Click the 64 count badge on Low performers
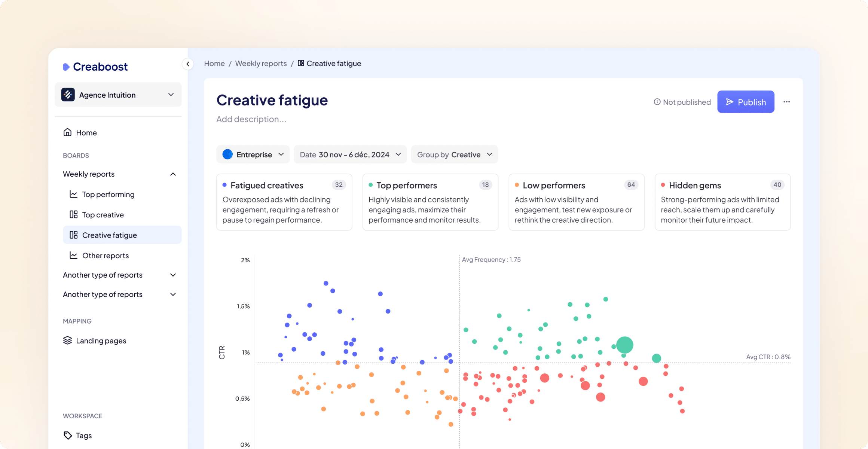Screen dimensions: 868x449 [631, 185]
